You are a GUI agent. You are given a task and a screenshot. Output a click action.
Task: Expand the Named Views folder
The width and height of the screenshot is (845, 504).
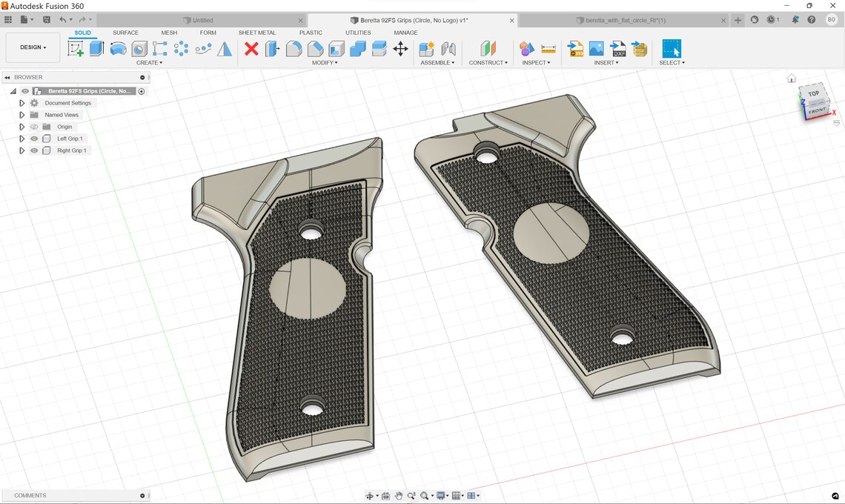click(x=21, y=114)
